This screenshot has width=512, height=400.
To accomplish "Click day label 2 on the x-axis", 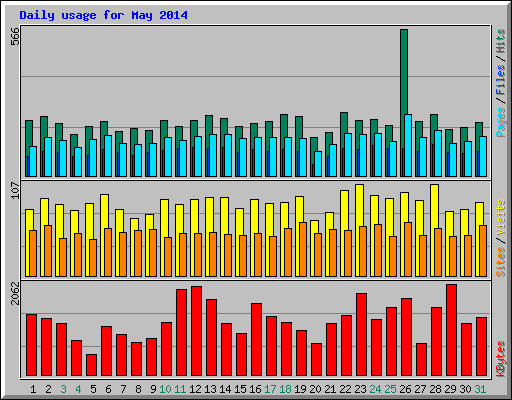I will 48,389.
